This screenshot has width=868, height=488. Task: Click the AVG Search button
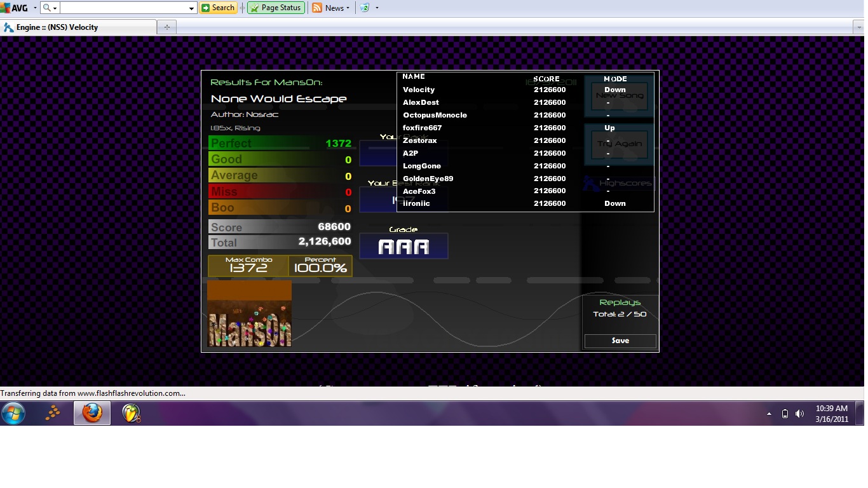[x=218, y=8]
